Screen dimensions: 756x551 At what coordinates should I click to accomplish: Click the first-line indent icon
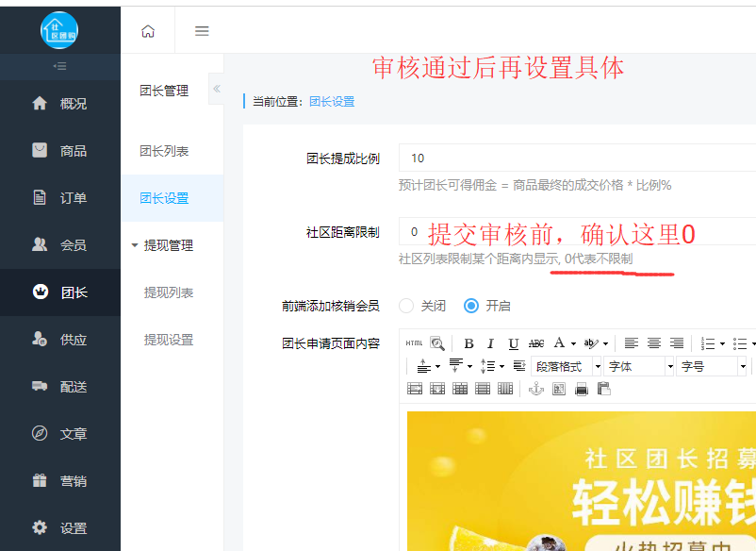tap(519, 366)
